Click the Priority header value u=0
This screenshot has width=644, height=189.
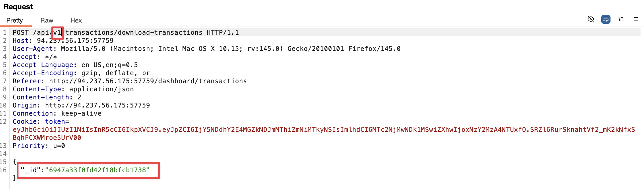tap(60, 146)
